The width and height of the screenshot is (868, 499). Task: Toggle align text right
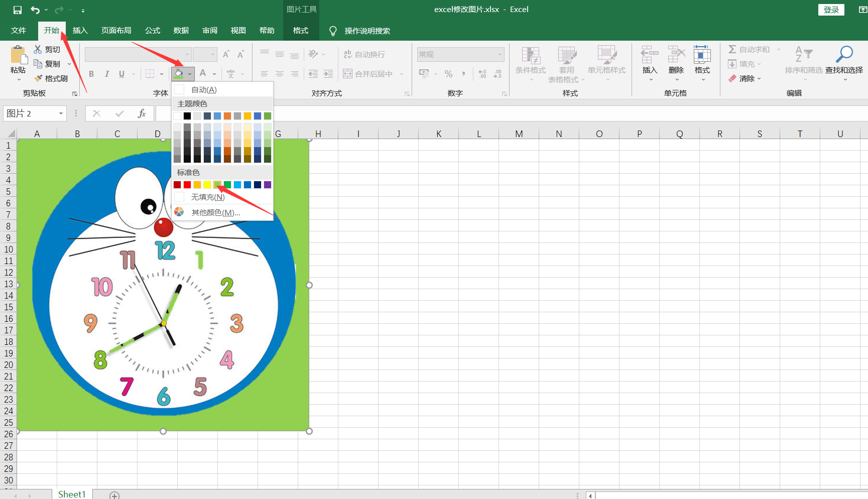[x=295, y=74]
